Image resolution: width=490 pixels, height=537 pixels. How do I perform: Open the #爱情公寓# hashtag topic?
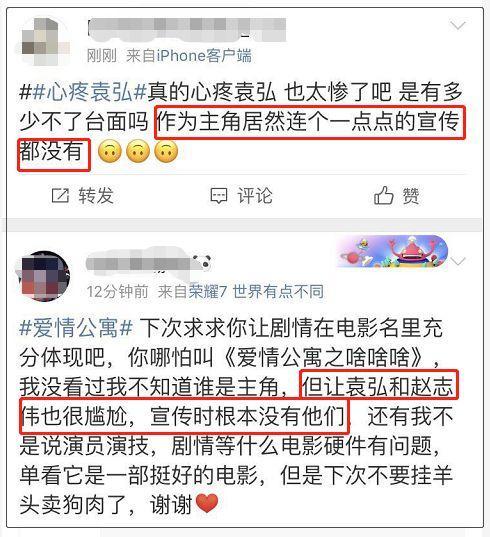(76, 328)
